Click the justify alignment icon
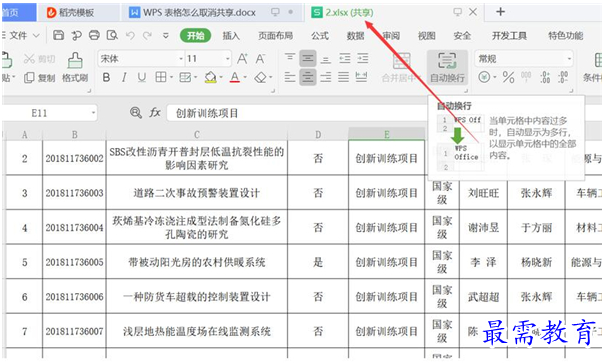This screenshot has height=364, width=604. click(x=343, y=77)
